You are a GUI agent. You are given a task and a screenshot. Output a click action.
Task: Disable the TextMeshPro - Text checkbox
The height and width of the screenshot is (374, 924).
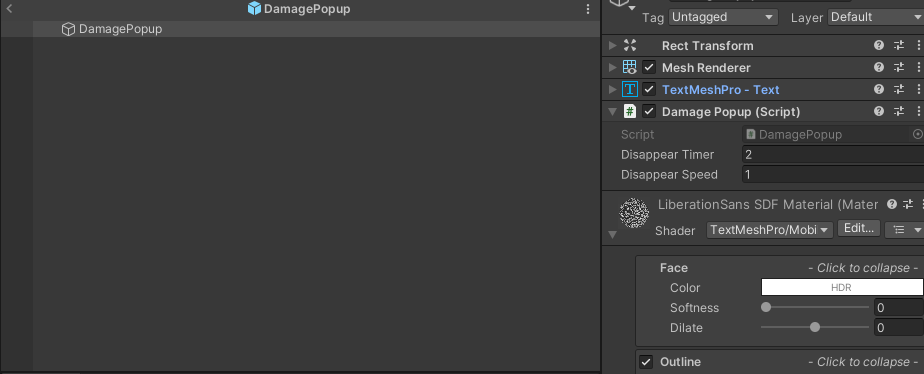[649, 90]
